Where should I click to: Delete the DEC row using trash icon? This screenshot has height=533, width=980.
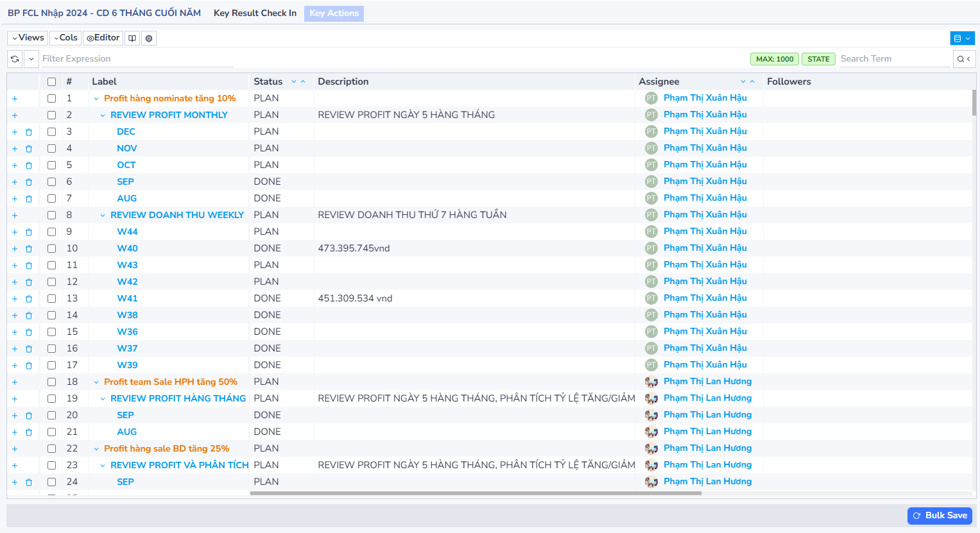point(29,132)
